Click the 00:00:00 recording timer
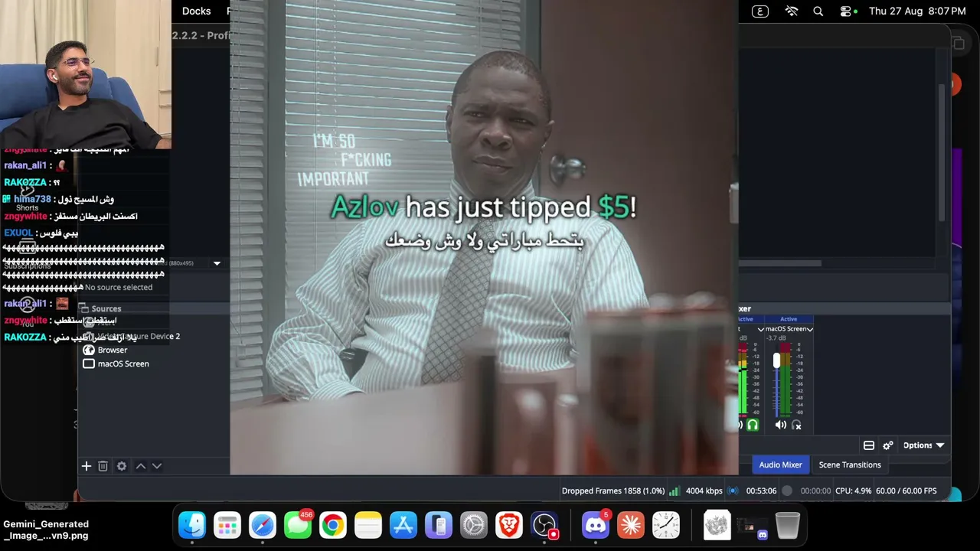The width and height of the screenshot is (980, 551). [815, 491]
